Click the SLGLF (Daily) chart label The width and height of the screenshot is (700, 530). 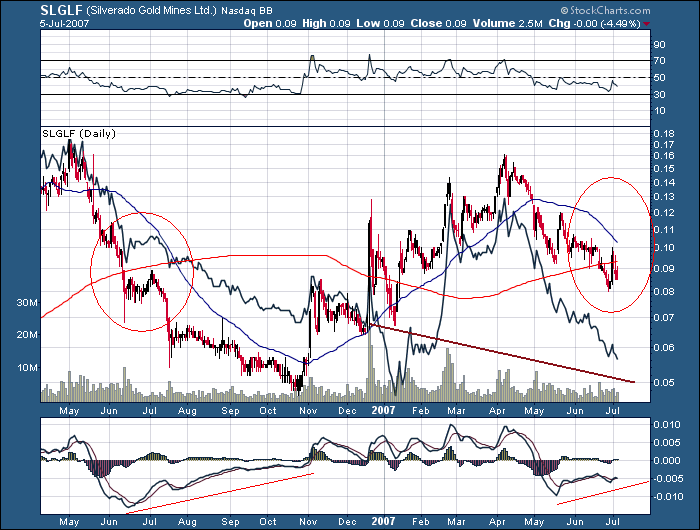pyautogui.click(x=79, y=133)
